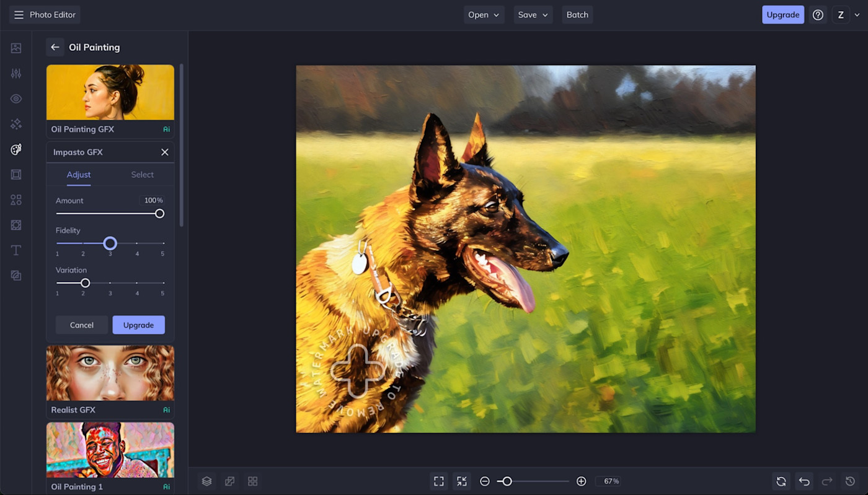Screen dimensions: 868x495
Task: Click the Batch button
Action: [577, 15]
